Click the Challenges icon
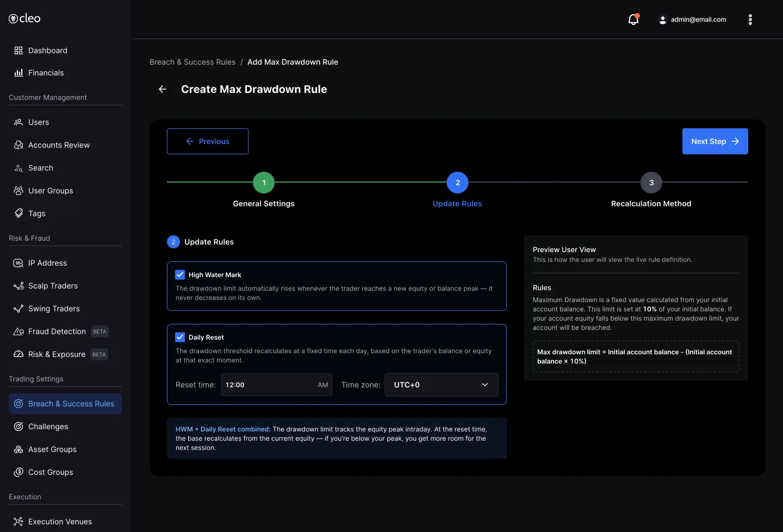 point(18,427)
